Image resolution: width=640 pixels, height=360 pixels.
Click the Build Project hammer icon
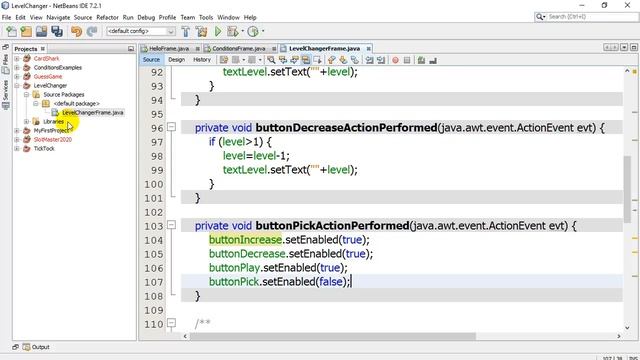coord(185,31)
